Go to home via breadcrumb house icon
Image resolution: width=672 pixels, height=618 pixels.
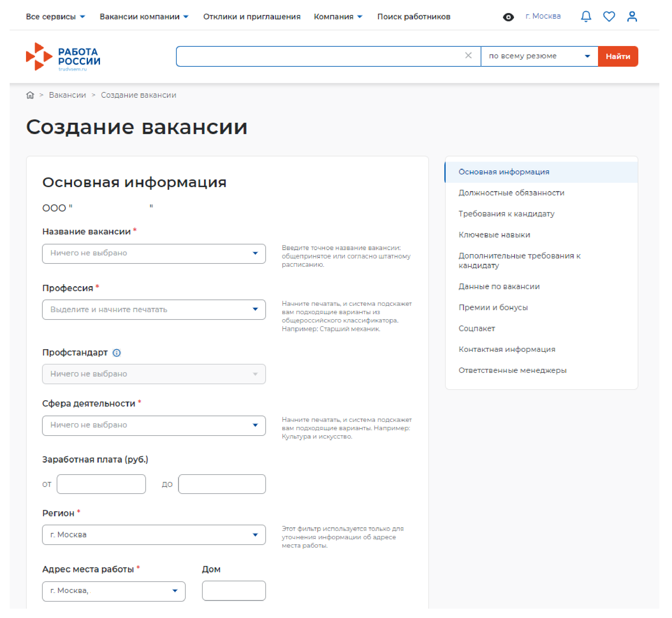30,95
